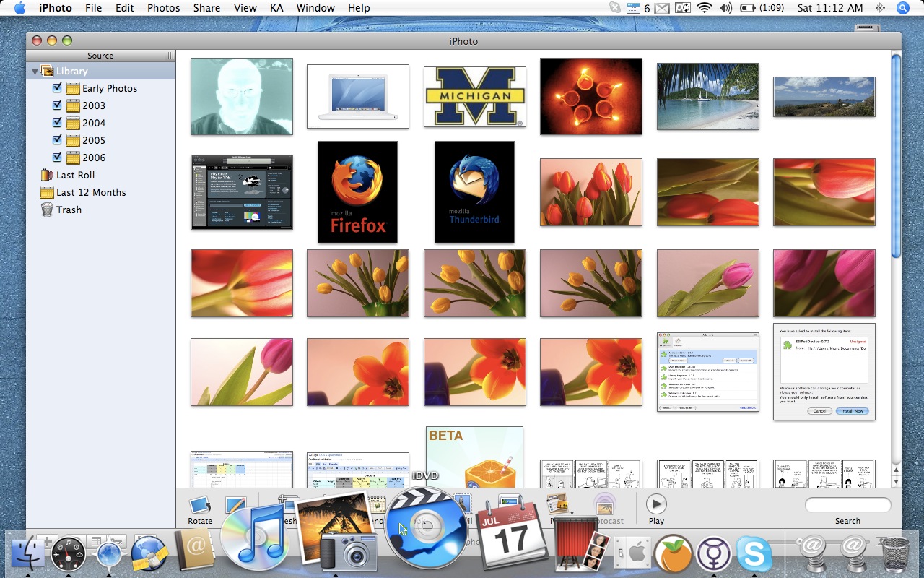Select the glowing candles thumbnail
Viewport: 924px width, 578px height.
click(x=590, y=96)
